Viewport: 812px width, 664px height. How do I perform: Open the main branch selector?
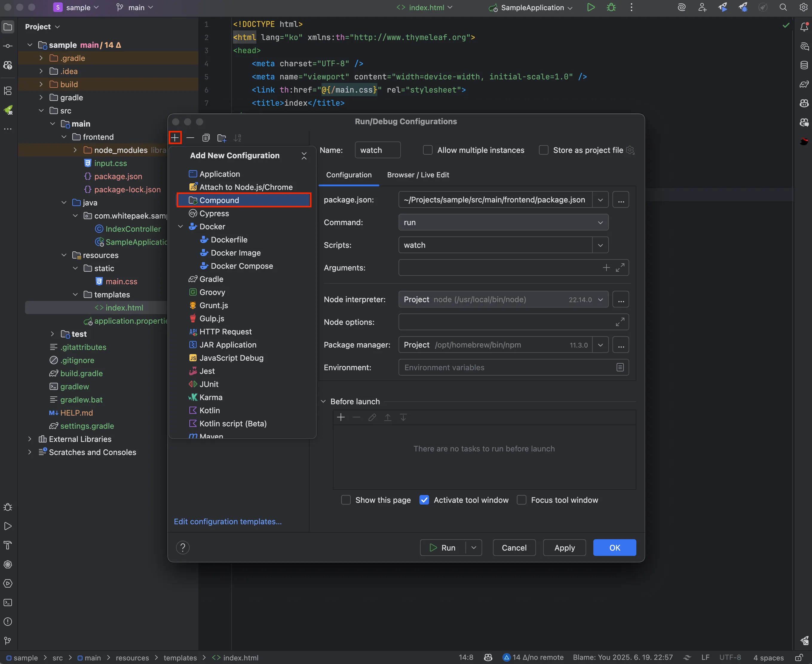[x=135, y=7]
